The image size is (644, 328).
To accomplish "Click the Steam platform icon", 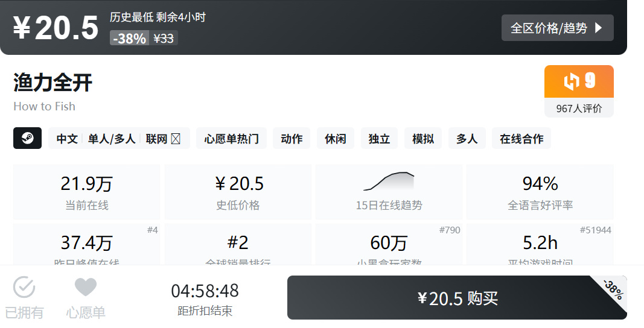I will pyautogui.click(x=28, y=138).
